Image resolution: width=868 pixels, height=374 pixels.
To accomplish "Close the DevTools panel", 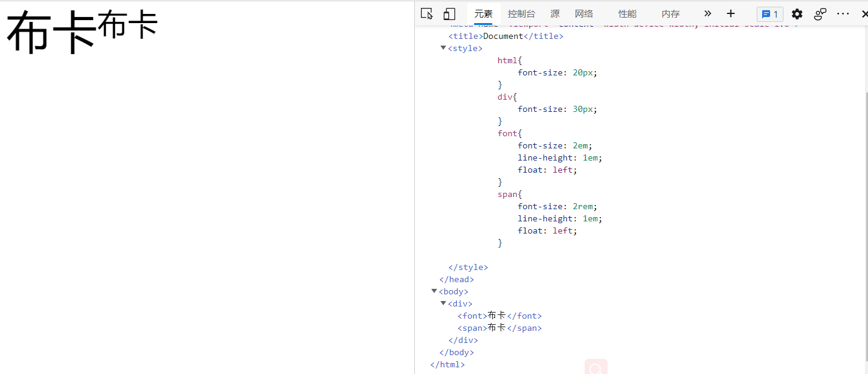I will coord(864,13).
